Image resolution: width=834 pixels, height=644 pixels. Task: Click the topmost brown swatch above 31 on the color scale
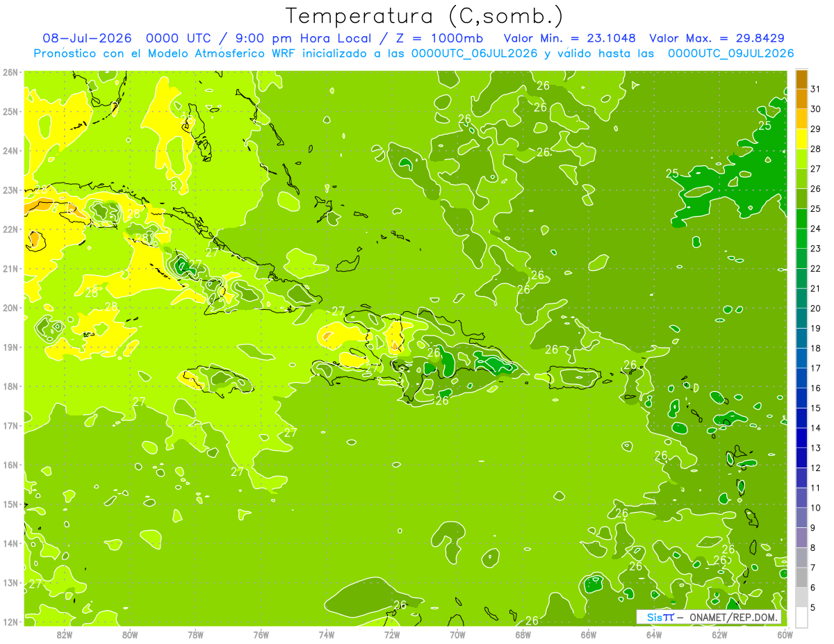[801, 79]
